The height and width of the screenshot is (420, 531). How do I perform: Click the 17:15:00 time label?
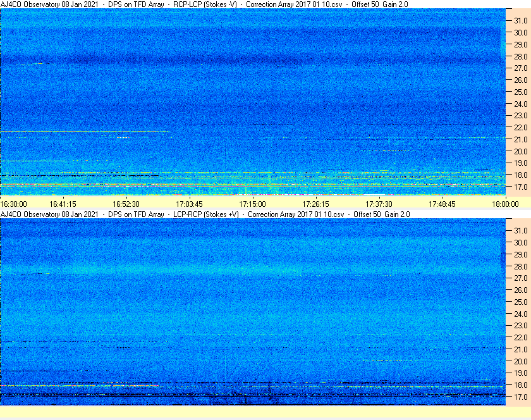[252, 204]
